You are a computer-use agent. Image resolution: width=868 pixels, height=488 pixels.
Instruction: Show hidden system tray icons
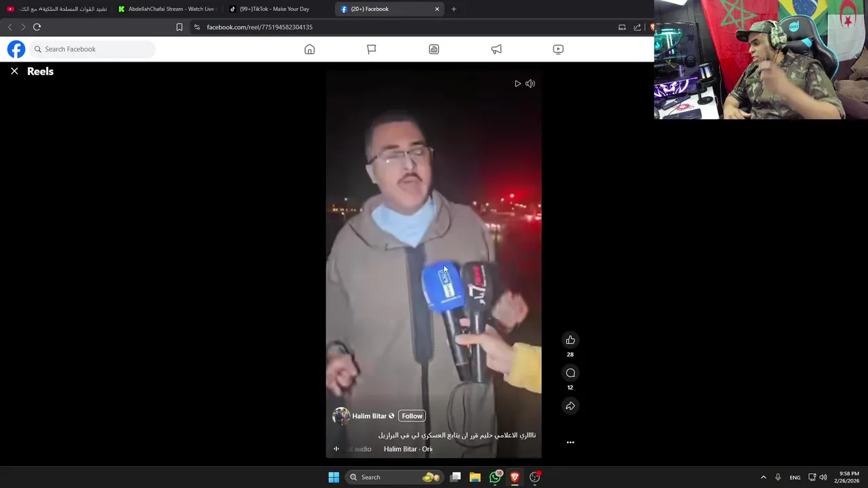[x=763, y=477]
